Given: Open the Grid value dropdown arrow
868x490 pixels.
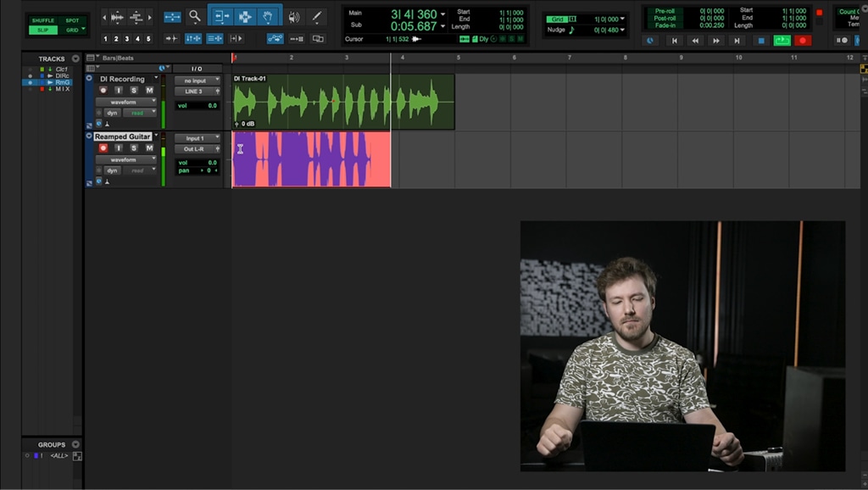Looking at the screenshot, I should pos(623,19).
